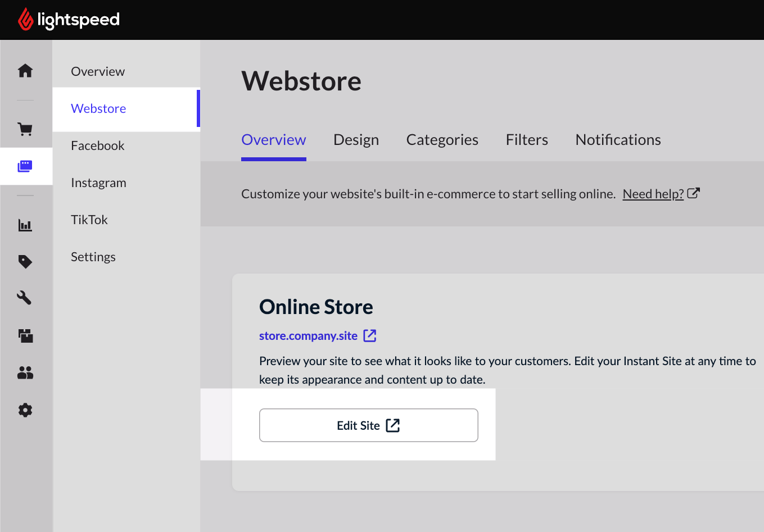Select TikTok from the channel list

point(89,219)
